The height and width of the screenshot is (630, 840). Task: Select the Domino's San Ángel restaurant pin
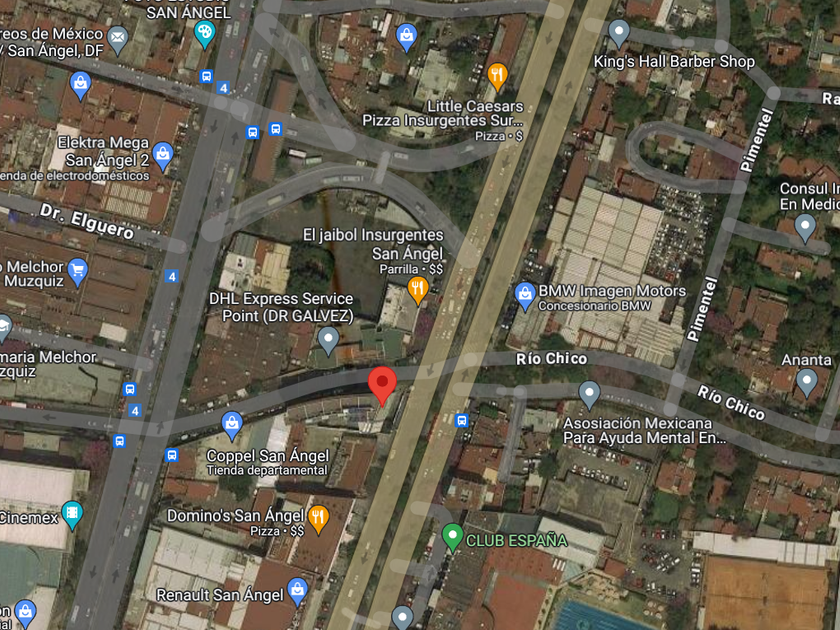coord(318,519)
